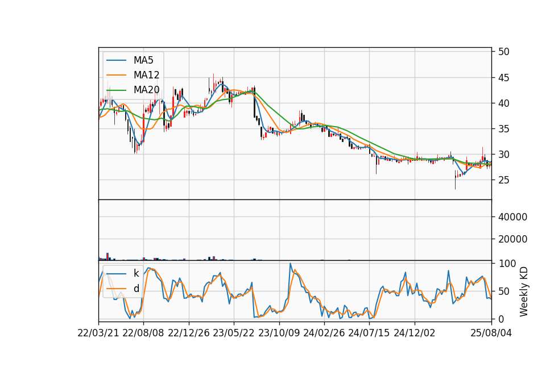Click the MA12 legend label

coord(146,75)
